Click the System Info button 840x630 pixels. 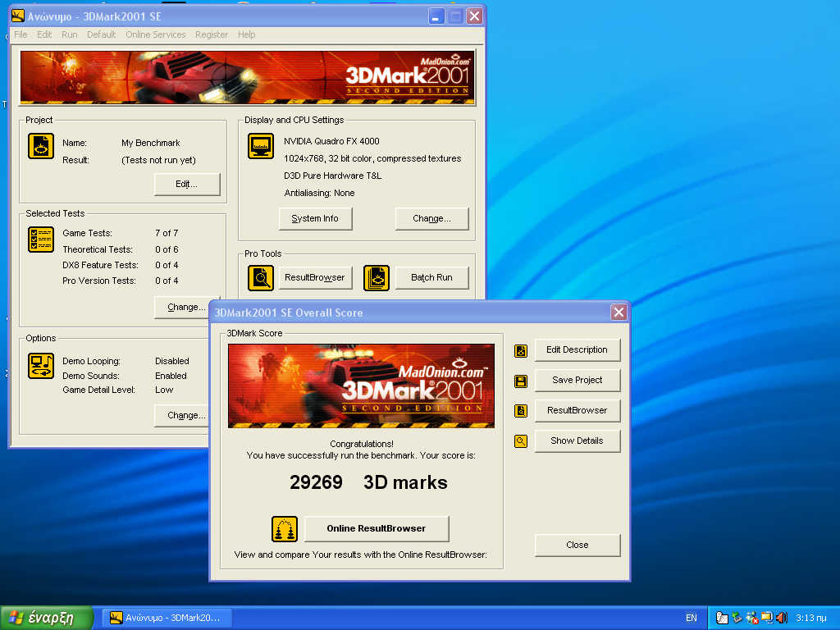[316, 218]
